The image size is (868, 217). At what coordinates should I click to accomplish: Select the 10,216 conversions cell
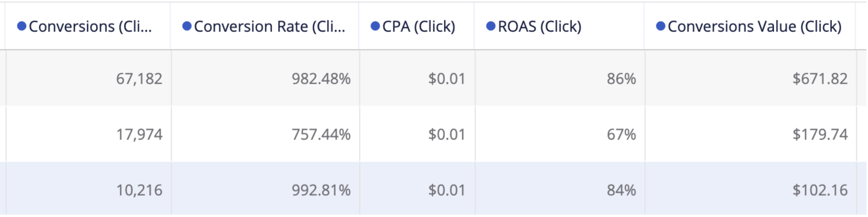pos(139,190)
